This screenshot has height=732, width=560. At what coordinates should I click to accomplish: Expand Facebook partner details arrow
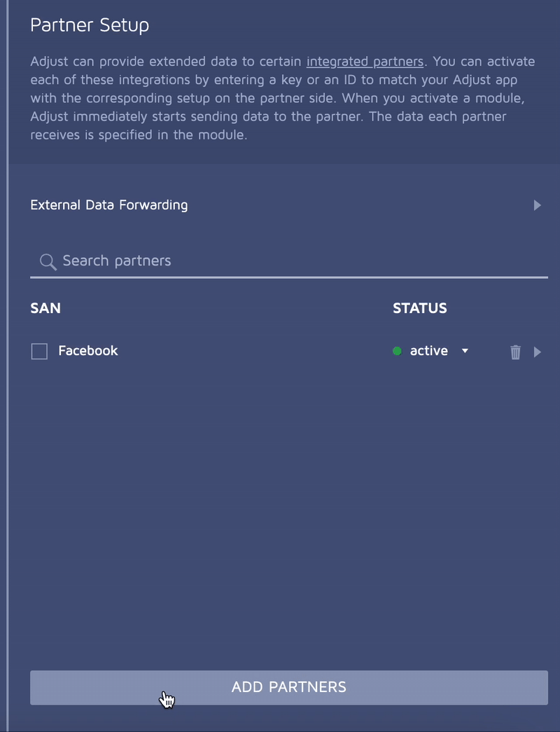click(538, 352)
